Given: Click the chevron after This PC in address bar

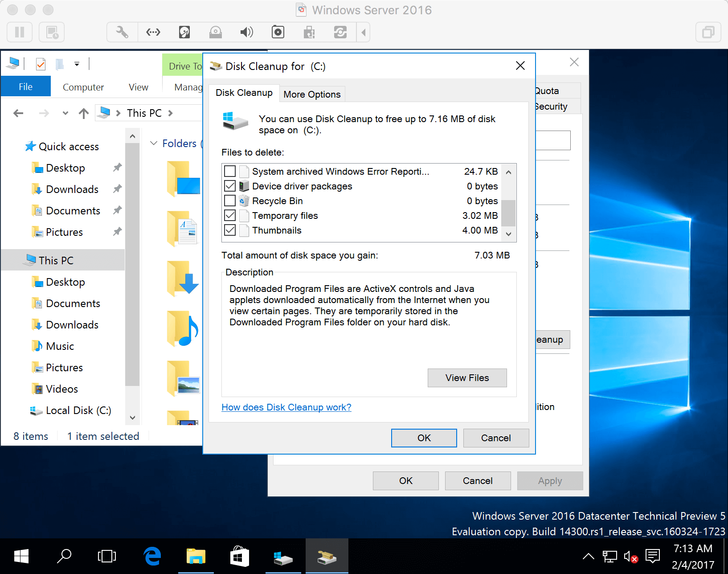Looking at the screenshot, I should (171, 113).
